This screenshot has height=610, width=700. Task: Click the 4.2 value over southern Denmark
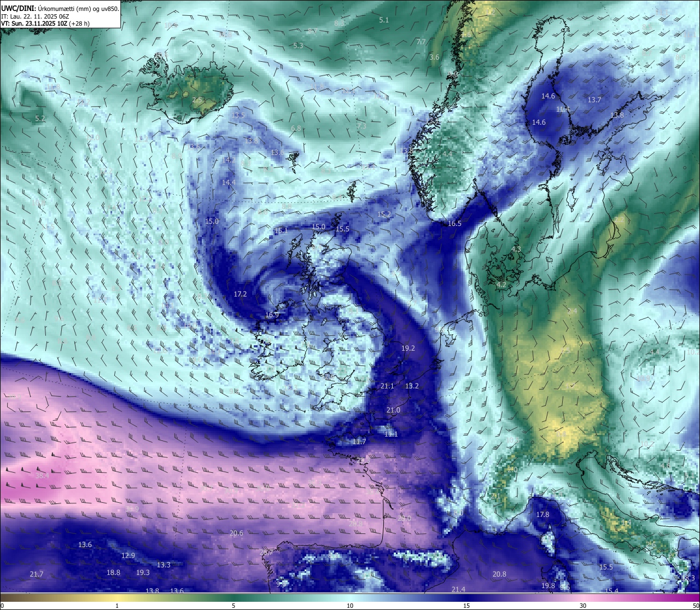point(501,284)
